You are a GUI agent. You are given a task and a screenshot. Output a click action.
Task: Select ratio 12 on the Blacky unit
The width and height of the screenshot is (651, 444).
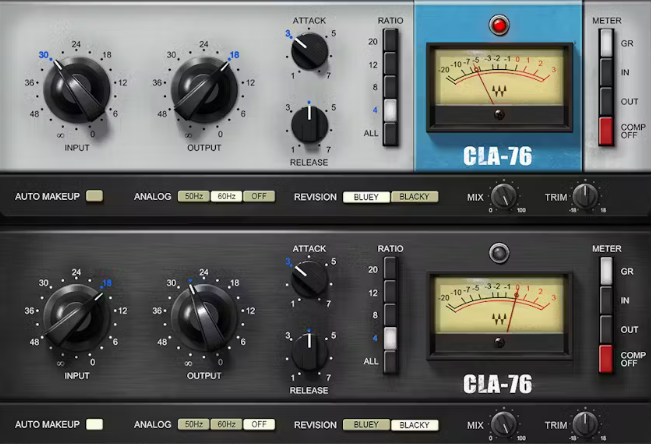click(390, 291)
